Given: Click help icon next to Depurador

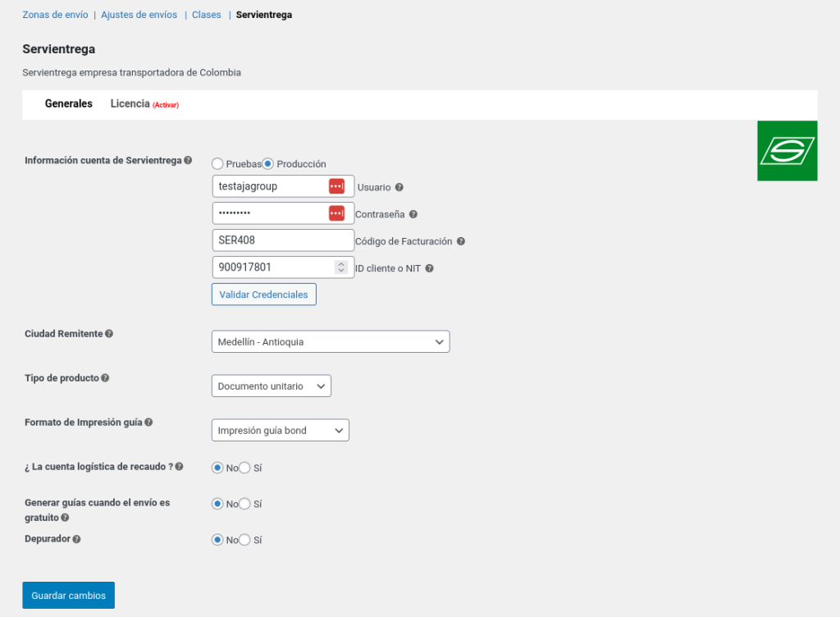Looking at the screenshot, I should pyautogui.click(x=76, y=539).
